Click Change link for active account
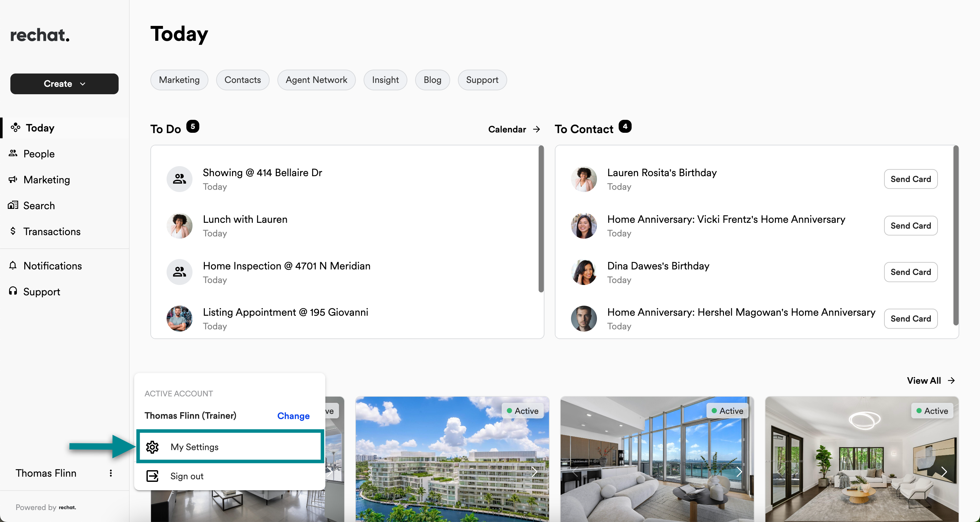Viewport: 980px width, 522px height. pos(293,416)
